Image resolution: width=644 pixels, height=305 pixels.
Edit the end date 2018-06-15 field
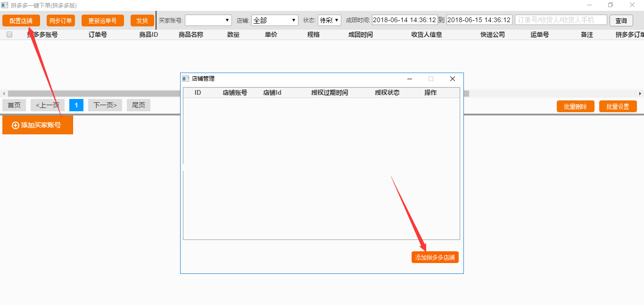(479, 20)
